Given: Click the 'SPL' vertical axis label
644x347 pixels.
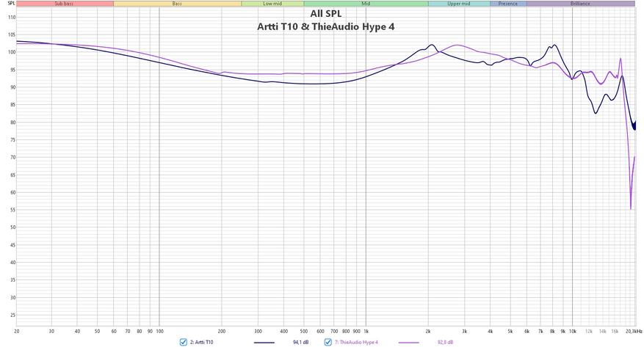Looking at the screenshot, I should click(x=11, y=3).
